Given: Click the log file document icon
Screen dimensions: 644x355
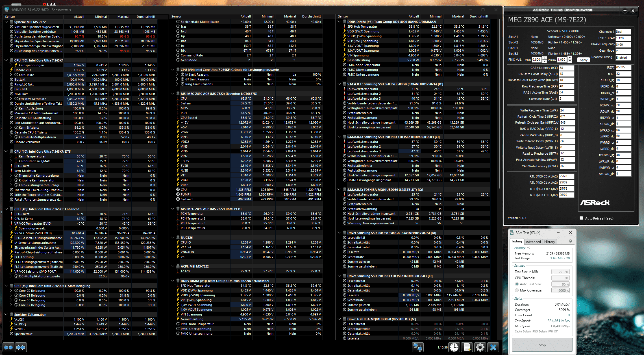Looking at the screenshot, I should [x=467, y=347].
